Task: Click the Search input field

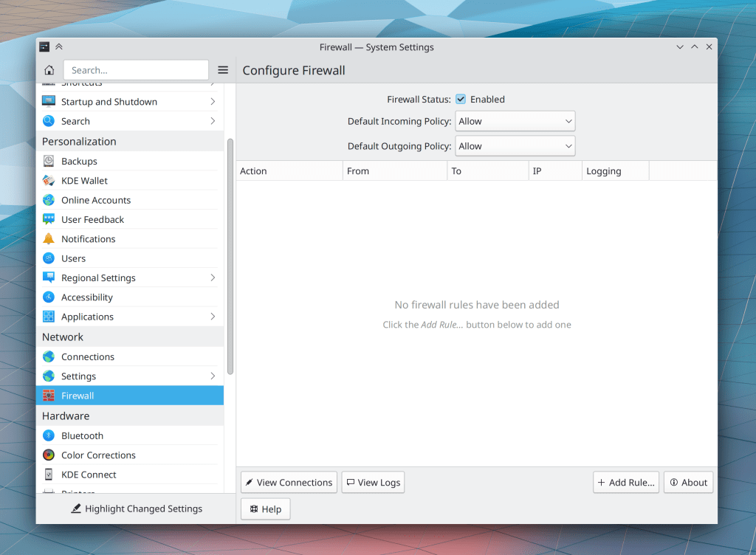Action: click(136, 70)
